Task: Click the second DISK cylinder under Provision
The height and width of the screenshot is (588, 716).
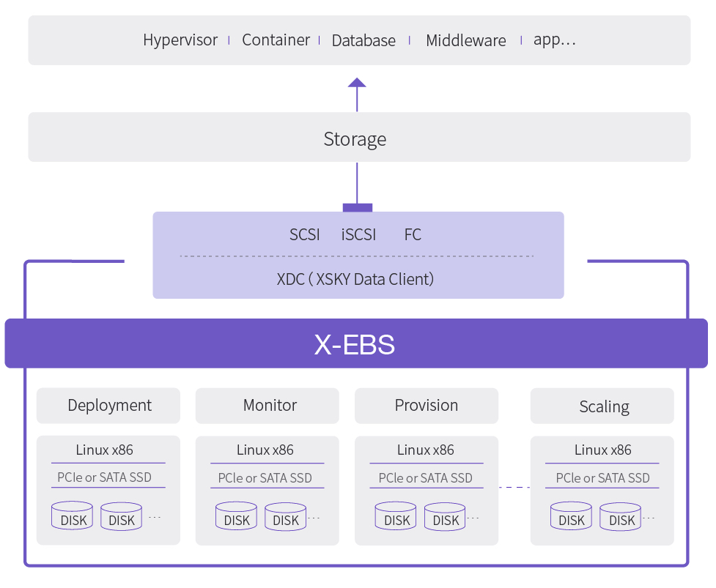Action: pos(445,516)
